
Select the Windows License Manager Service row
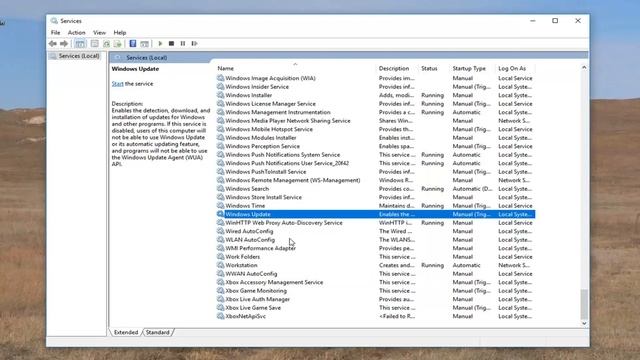click(376, 104)
